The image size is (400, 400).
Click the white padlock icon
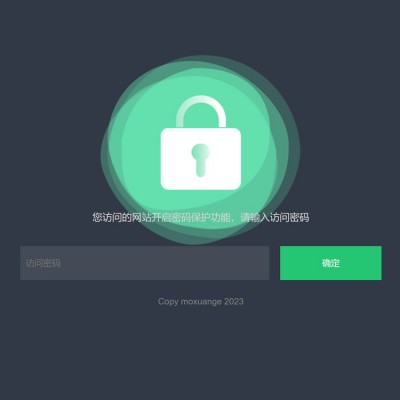(x=201, y=143)
